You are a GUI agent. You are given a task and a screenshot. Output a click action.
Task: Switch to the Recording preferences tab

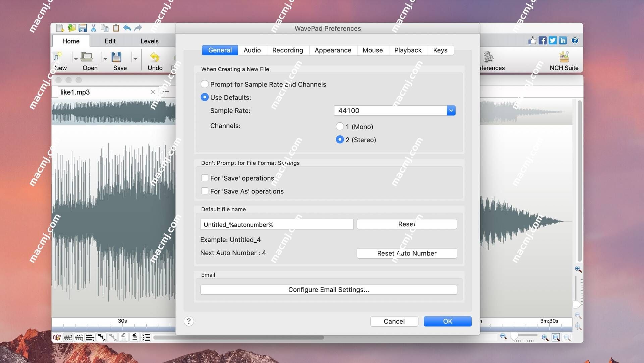[x=287, y=50]
